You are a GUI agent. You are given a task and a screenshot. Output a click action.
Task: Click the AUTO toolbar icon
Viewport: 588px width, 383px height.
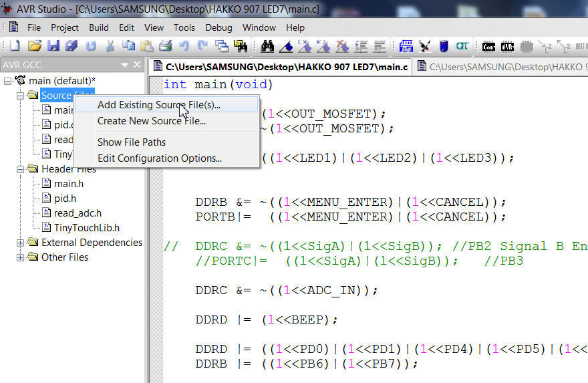581,47
